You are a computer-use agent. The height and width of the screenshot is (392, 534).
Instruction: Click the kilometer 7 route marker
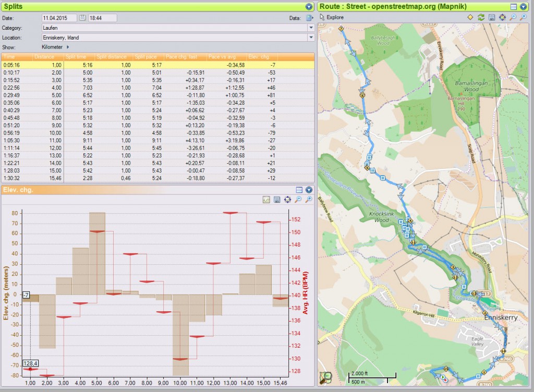coord(341,29)
